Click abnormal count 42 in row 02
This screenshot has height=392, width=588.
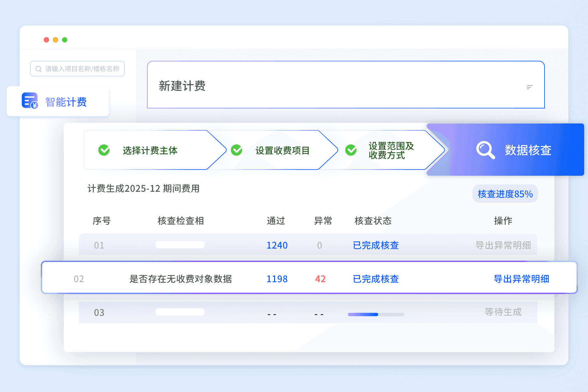pos(320,279)
